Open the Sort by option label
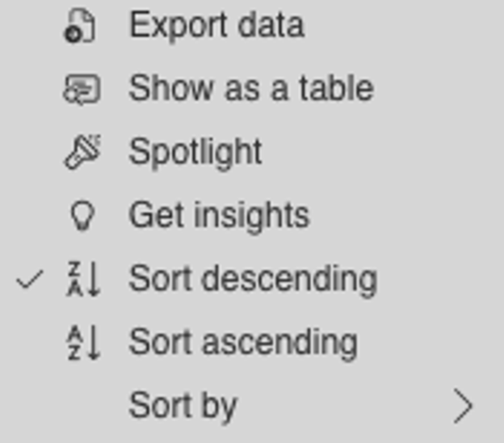The width and height of the screenshot is (504, 443). pos(183,407)
